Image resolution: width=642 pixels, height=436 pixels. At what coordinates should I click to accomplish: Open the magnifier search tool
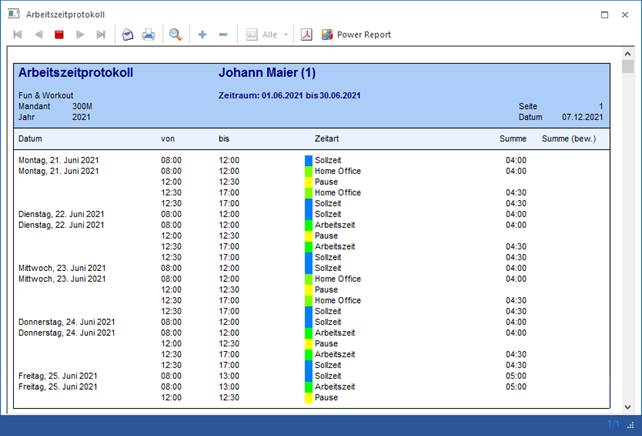point(175,34)
